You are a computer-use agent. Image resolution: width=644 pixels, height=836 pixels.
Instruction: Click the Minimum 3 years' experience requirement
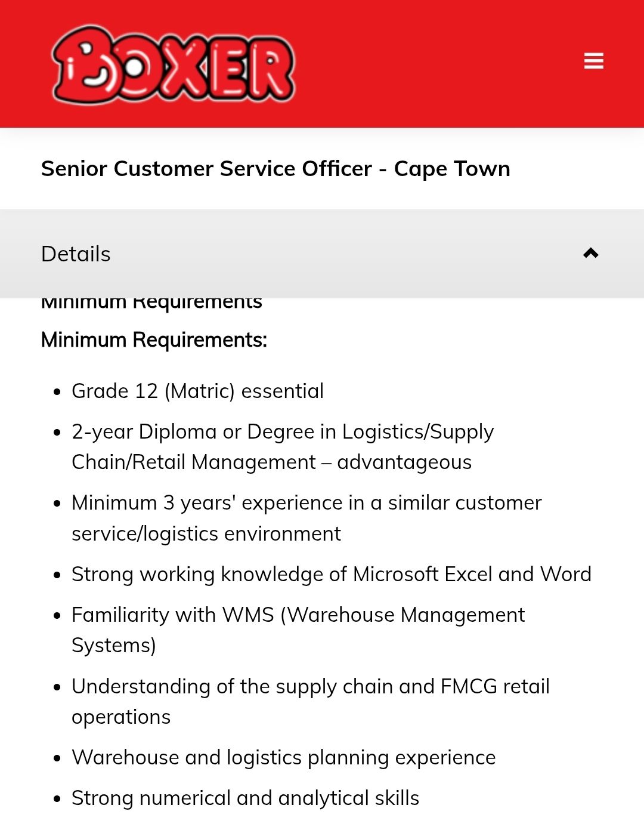(306, 518)
